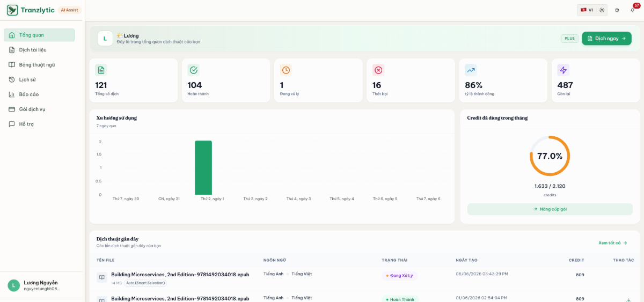
Task: Click the Còn lại lightning bolt icon
Action: pos(563,70)
